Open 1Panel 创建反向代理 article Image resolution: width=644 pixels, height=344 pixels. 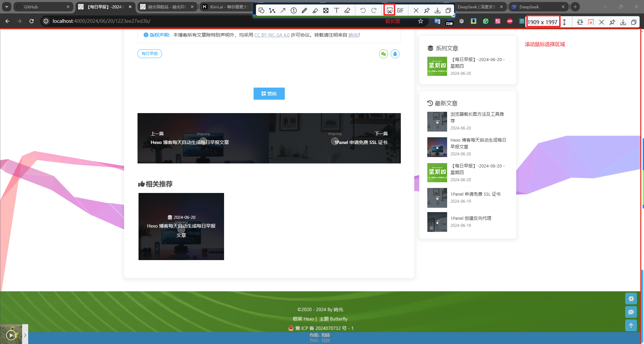click(471, 218)
